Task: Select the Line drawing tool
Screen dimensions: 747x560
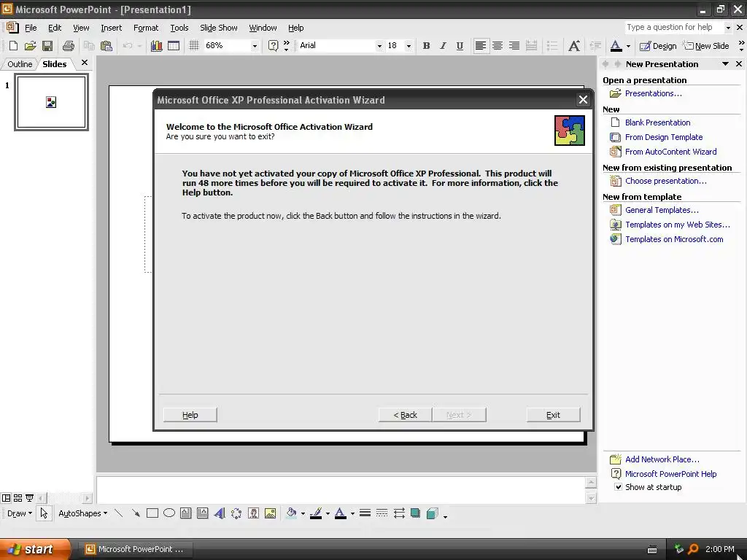Action: [x=119, y=513]
